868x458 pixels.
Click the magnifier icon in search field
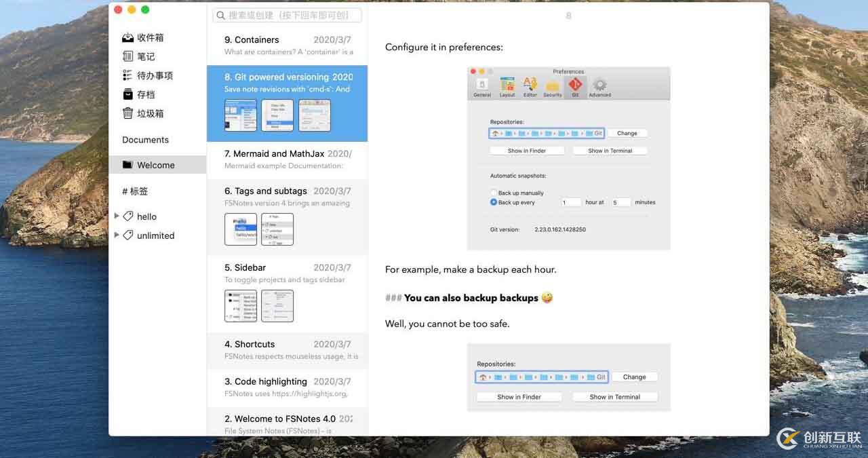pos(220,15)
